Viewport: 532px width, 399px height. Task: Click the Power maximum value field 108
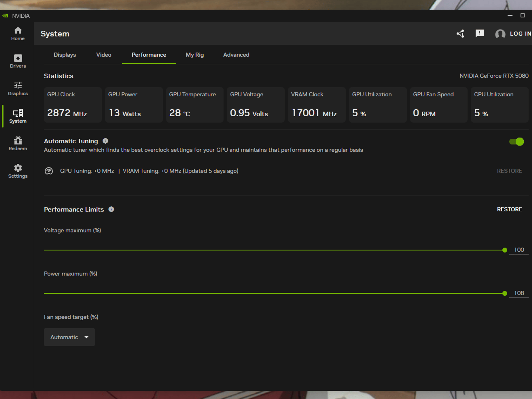[519, 293]
